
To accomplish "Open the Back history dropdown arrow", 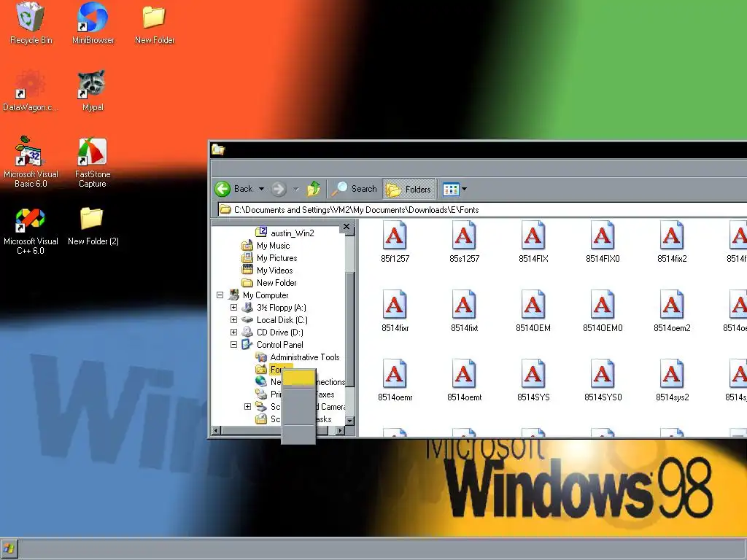I will click(x=261, y=189).
